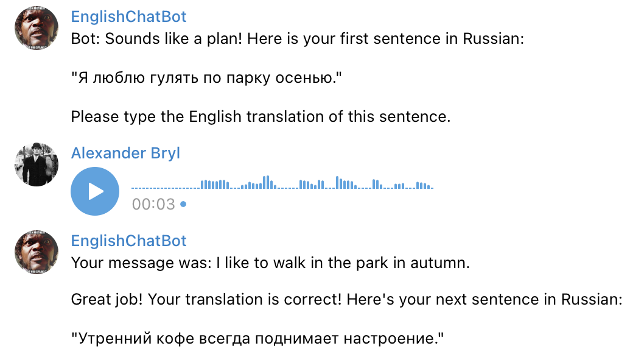Open the Alexander Bryl sender name
Viewport: 644px width, 357px height.
125,153
